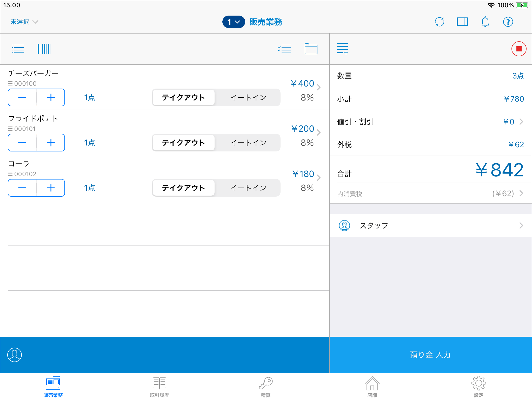Open the barcode scanner icon
The height and width of the screenshot is (399, 532).
coord(44,49)
